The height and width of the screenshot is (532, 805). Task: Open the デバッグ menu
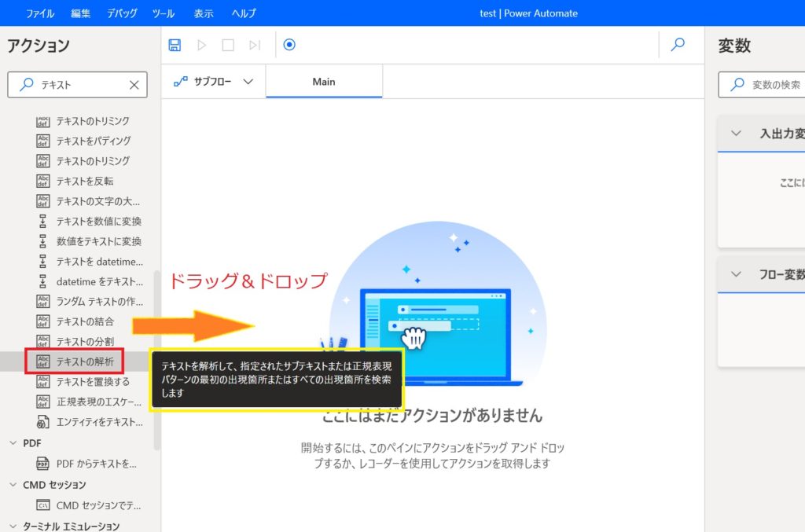click(x=121, y=13)
